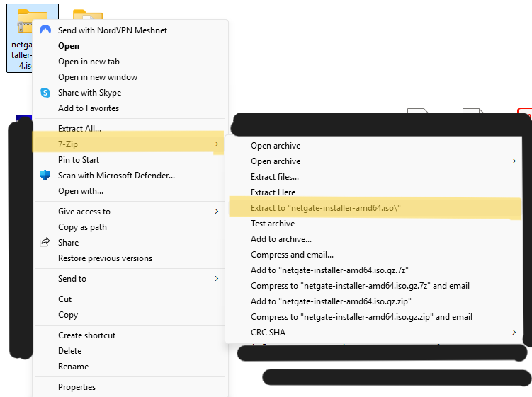
Task: Select Open with...
Action: click(x=130, y=191)
